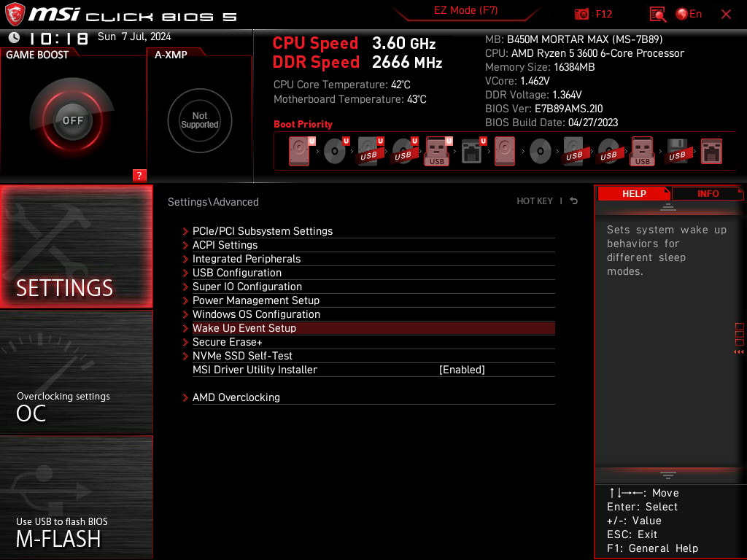Viewport: 747px width, 560px height.
Task: Select the USB floppy boot device icon
Action: pyautogui.click(x=677, y=152)
